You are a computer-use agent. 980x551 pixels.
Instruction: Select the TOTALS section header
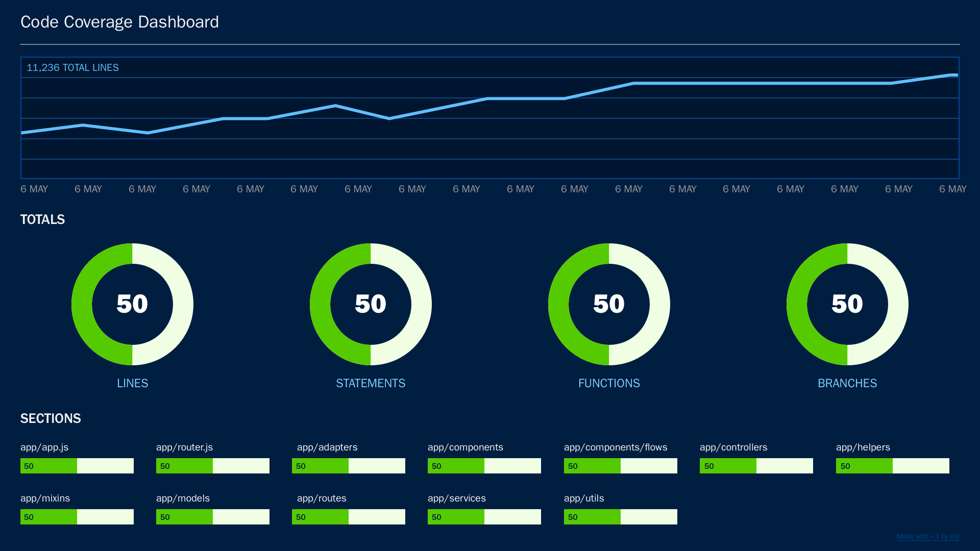(x=42, y=219)
